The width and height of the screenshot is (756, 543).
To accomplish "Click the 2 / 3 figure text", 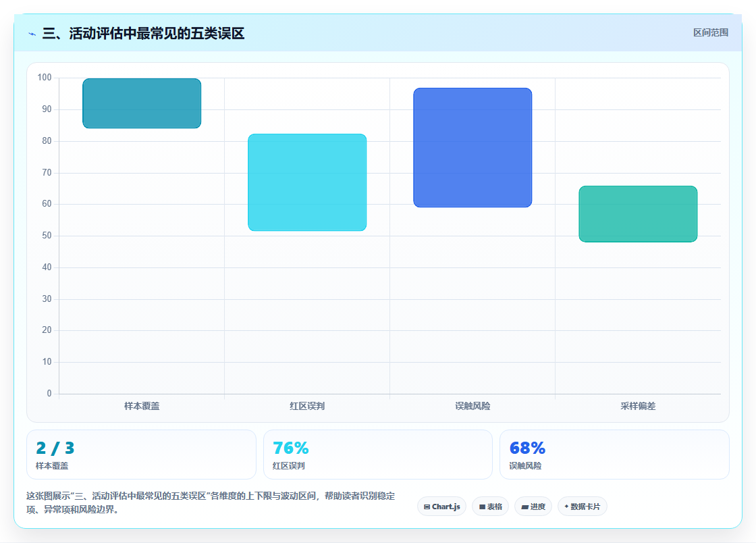I will [x=55, y=448].
